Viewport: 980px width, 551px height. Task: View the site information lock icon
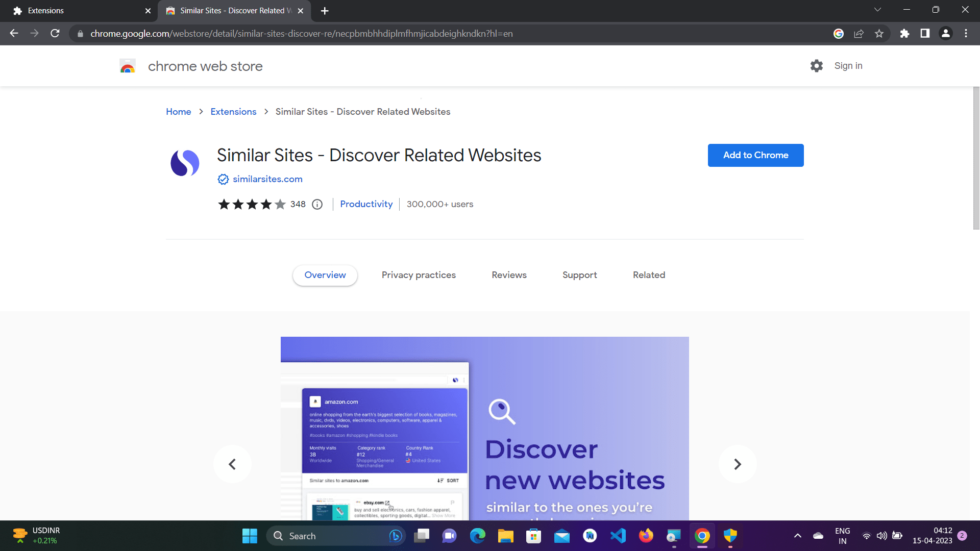click(x=80, y=34)
